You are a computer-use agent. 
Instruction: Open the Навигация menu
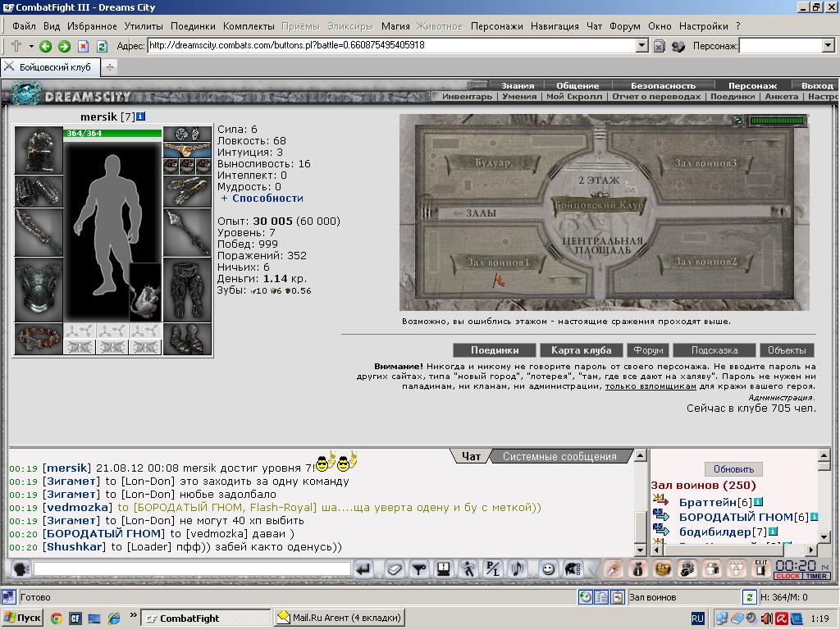click(555, 25)
